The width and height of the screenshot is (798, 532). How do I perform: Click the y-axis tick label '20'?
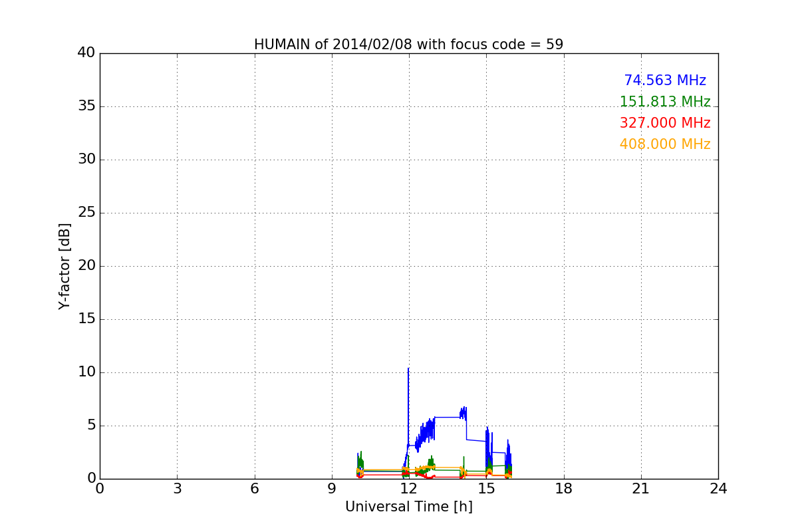(86, 266)
